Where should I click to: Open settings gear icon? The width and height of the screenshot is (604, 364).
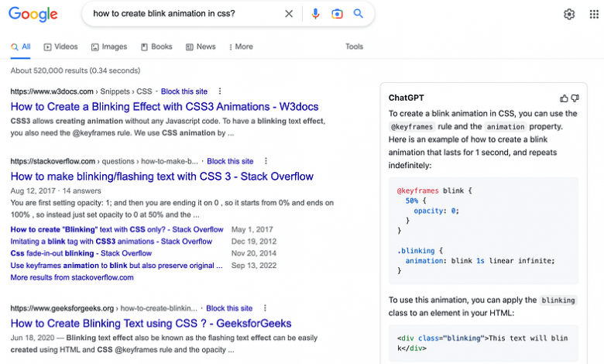point(569,14)
